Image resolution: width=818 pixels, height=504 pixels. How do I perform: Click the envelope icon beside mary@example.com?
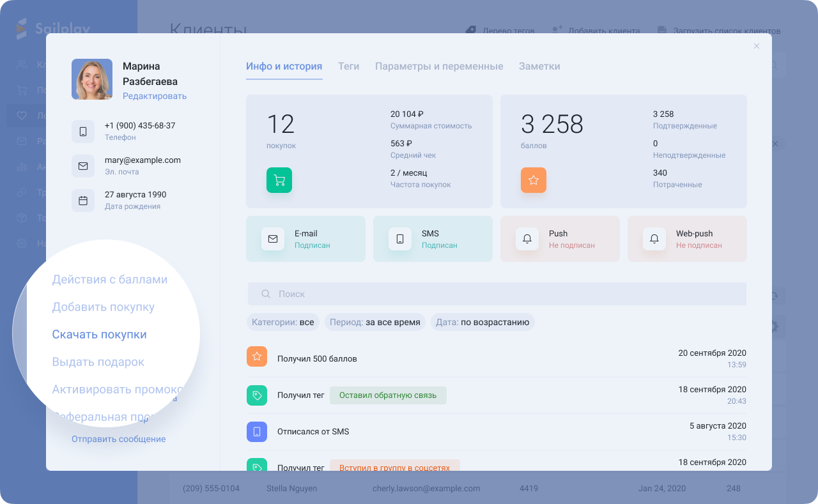pyautogui.click(x=83, y=166)
